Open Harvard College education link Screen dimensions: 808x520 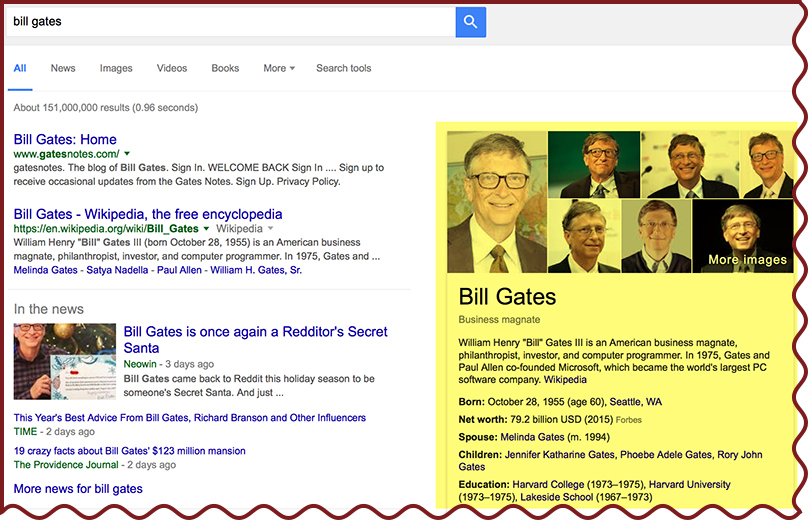click(548, 484)
